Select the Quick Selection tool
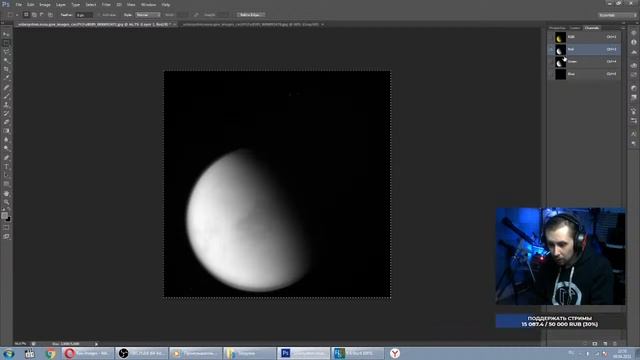The width and height of the screenshot is (640, 360). (x=6, y=60)
